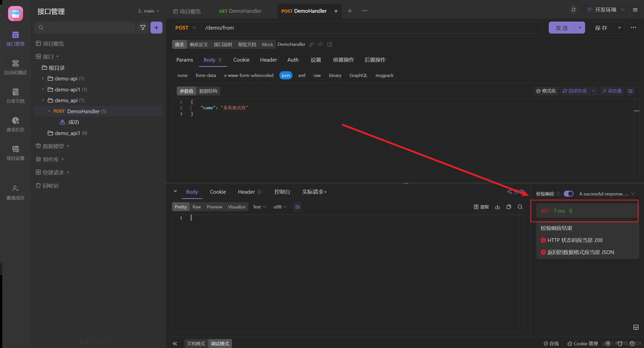Select the binary body type
The width and height of the screenshot is (644, 348).
(x=335, y=75)
